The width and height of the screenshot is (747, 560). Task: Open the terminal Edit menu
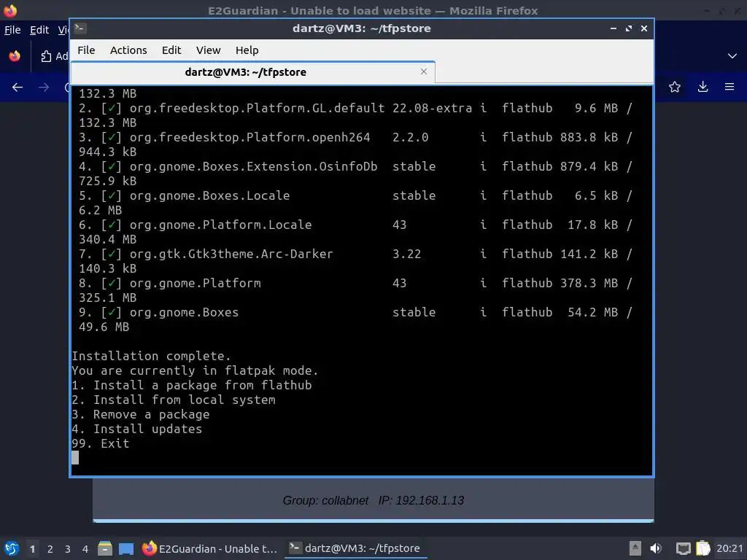(x=171, y=50)
